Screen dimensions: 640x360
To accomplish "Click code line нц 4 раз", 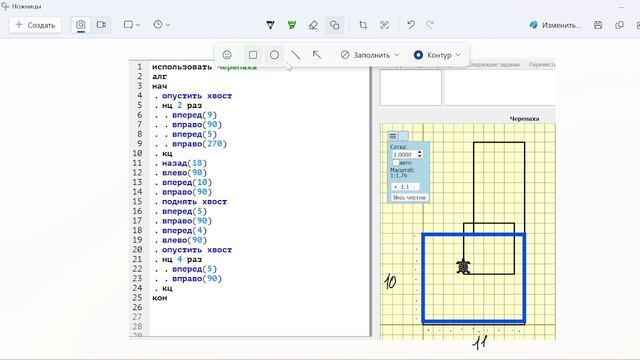I will pos(182,259).
